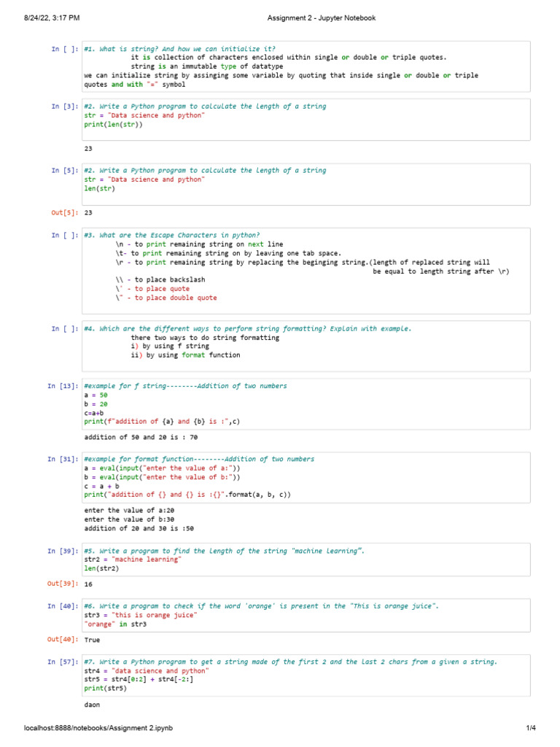Click the 'In [57]:' prompt label

[63, 662]
